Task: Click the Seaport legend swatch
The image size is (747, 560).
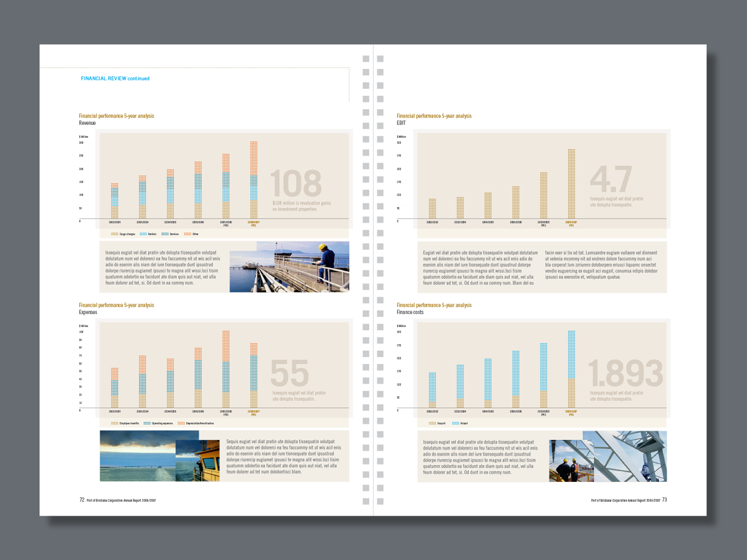Action: point(432,423)
